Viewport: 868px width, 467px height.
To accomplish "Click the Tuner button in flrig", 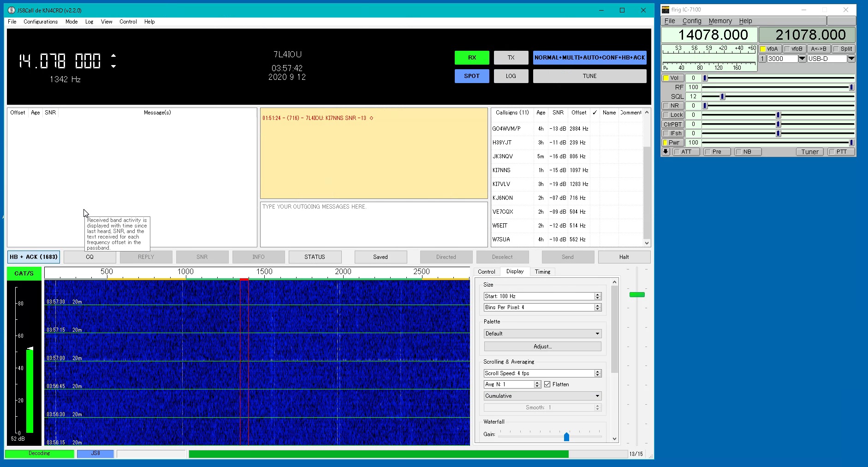I will coord(810,152).
